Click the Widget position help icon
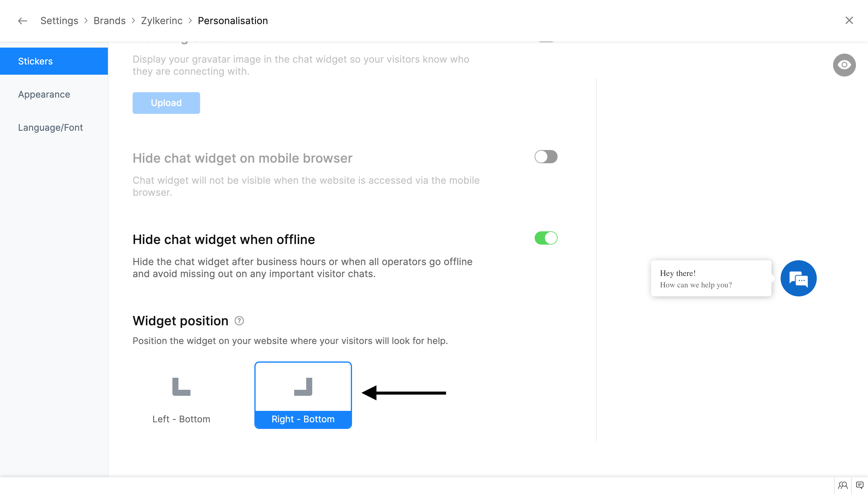This screenshot has height=494, width=868. 239,320
